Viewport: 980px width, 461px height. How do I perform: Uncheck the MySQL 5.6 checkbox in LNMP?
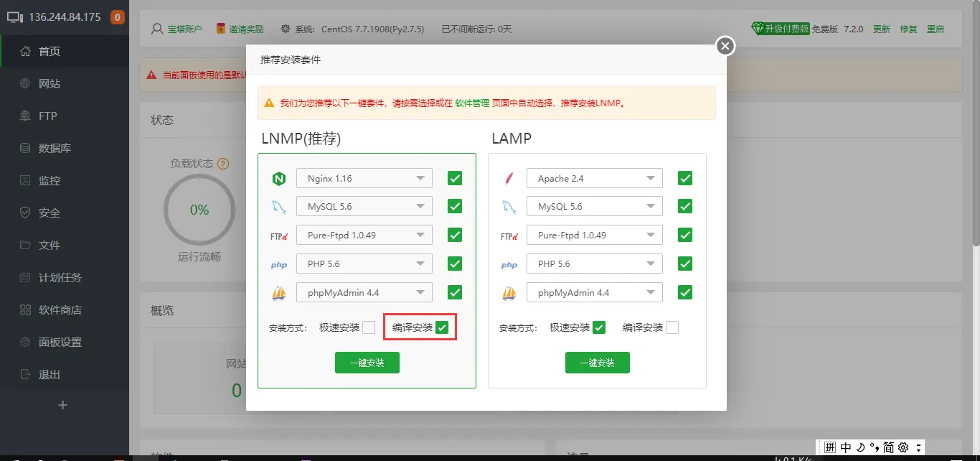455,207
